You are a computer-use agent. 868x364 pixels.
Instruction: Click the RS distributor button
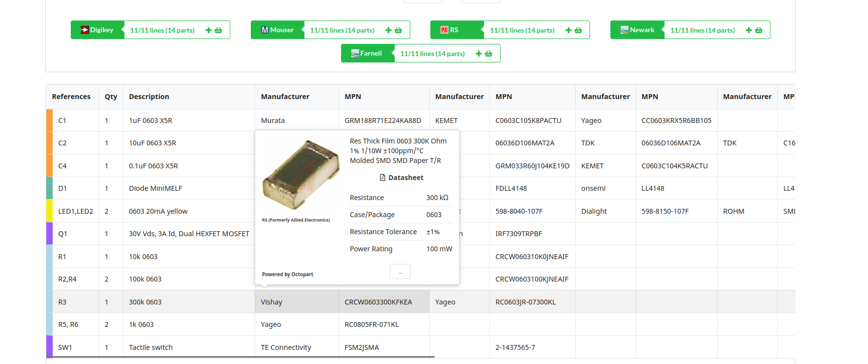tap(457, 30)
